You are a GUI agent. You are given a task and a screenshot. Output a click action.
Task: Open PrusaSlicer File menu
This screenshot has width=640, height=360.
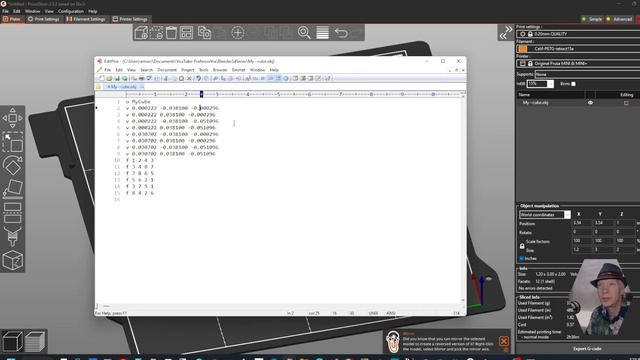click(5, 11)
